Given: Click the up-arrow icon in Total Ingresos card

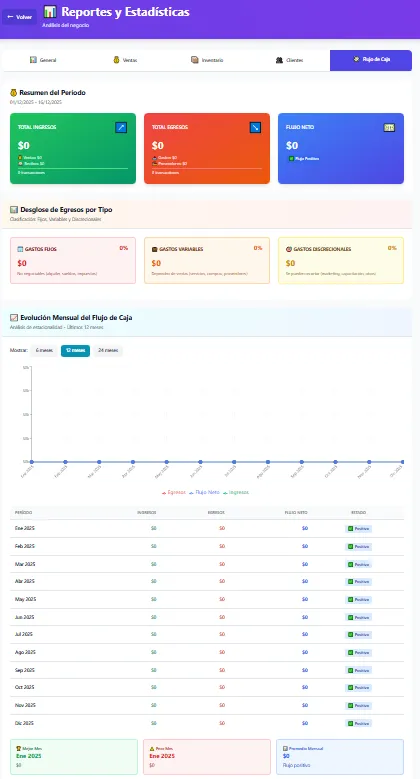Looking at the screenshot, I should [x=121, y=128].
